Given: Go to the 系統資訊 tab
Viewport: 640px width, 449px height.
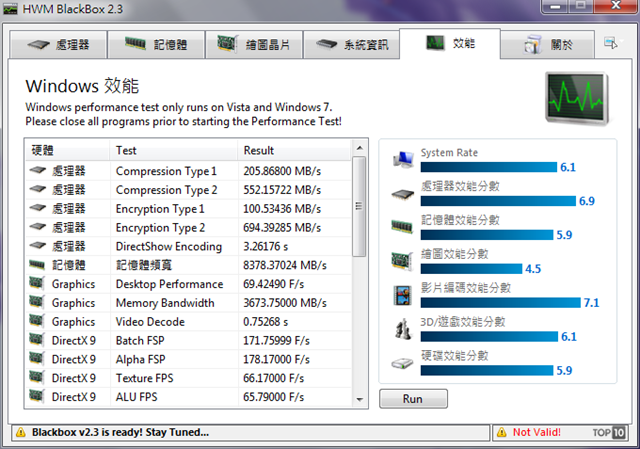Looking at the screenshot, I should pyautogui.click(x=351, y=44).
